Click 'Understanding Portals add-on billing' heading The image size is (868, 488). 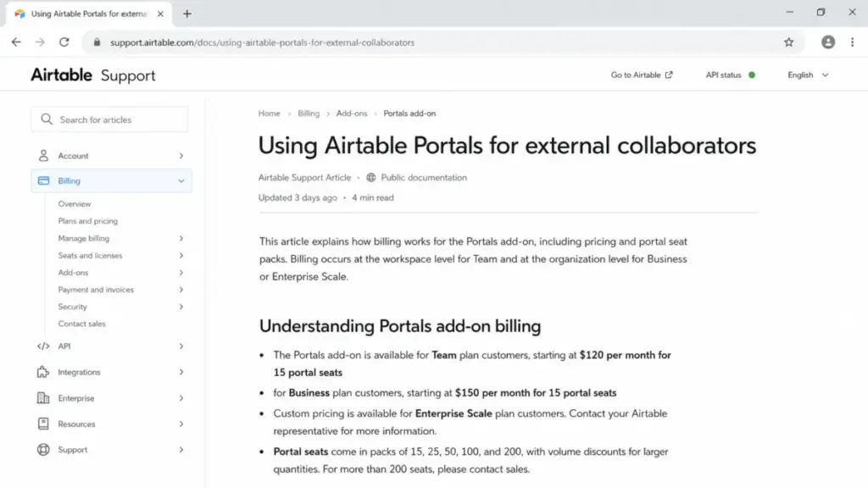(400, 326)
